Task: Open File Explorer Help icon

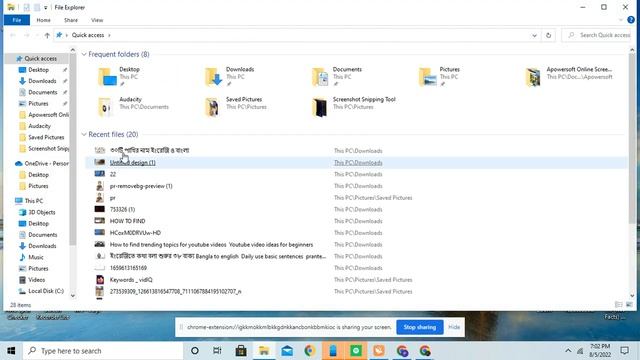Action: pyautogui.click(x=631, y=20)
